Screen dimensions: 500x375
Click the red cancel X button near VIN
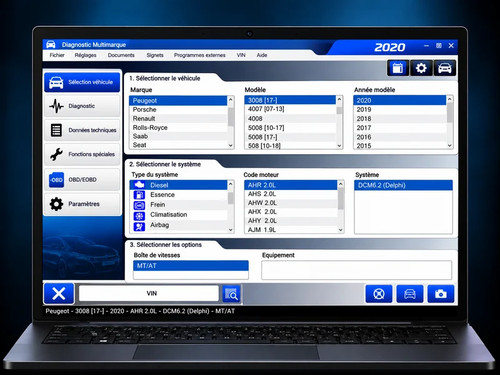[59, 294]
